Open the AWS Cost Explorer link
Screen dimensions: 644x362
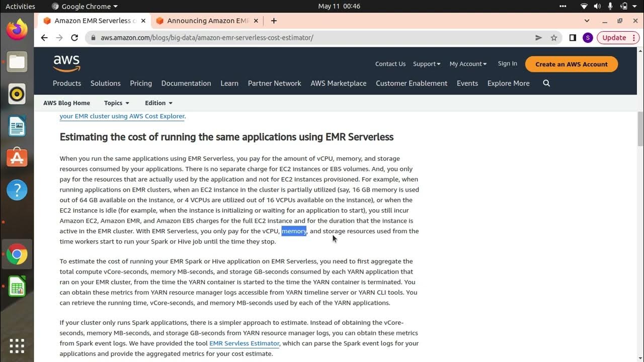pyautogui.click(x=122, y=116)
